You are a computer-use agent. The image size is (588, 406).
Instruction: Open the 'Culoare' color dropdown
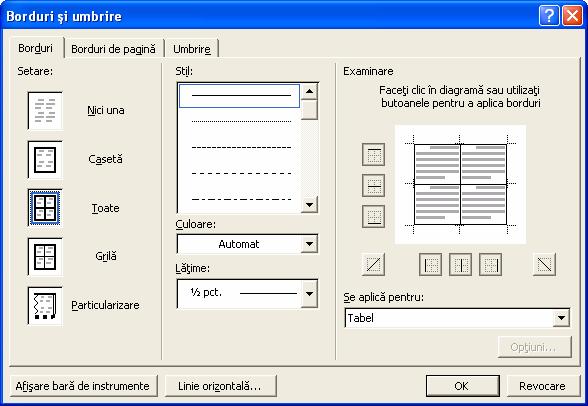coord(309,244)
